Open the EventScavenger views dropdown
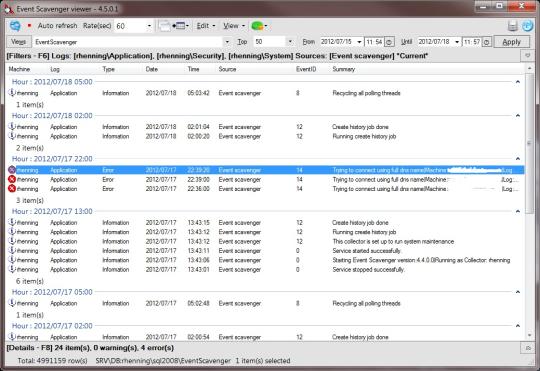The height and width of the screenshot is (371, 540). pos(227,42)
